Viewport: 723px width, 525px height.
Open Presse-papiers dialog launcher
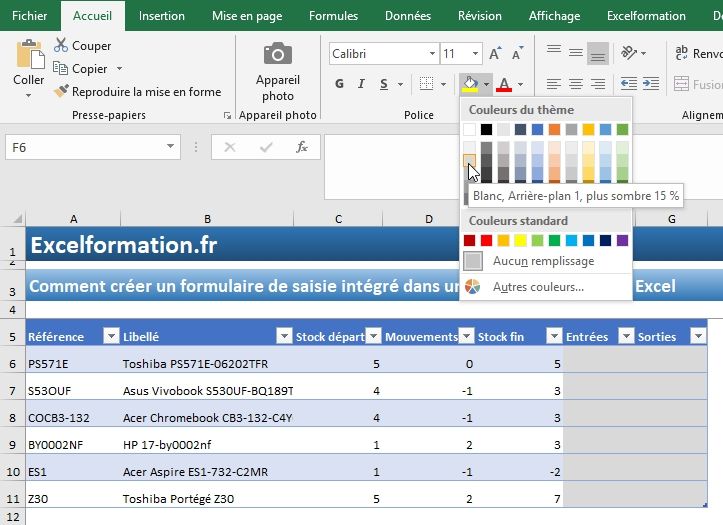[x=227, y=115]
